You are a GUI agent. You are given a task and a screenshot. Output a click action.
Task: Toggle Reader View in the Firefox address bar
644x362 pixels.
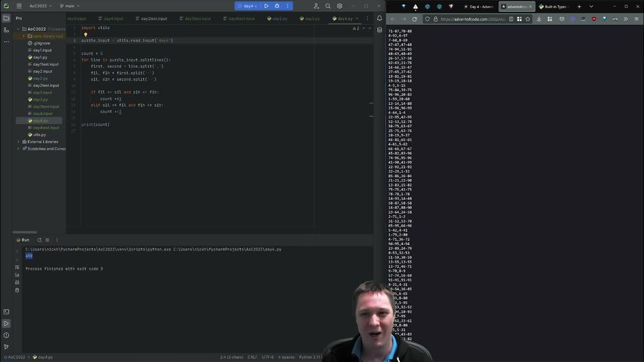pos(511,19)
